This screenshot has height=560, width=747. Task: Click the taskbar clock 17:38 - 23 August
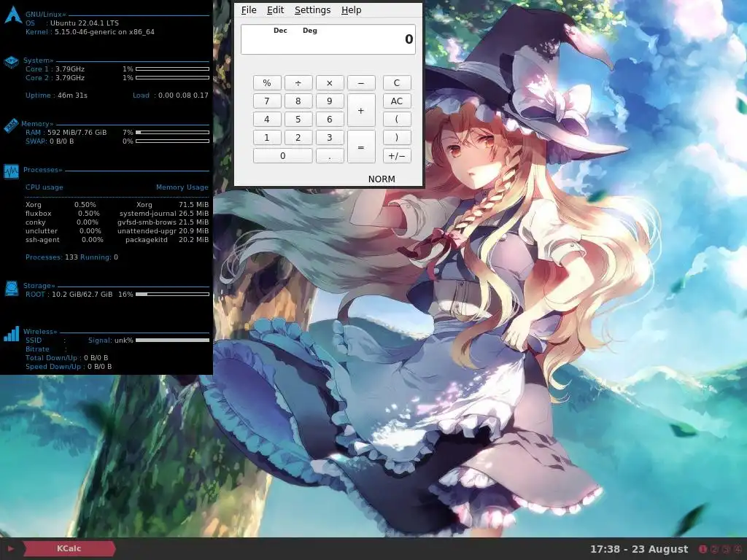click(639, 549)
